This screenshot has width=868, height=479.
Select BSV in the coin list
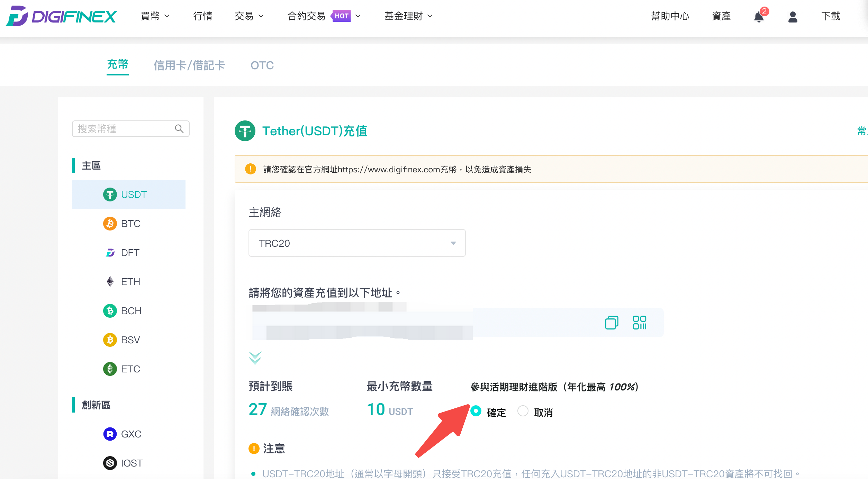pos(129,340)
